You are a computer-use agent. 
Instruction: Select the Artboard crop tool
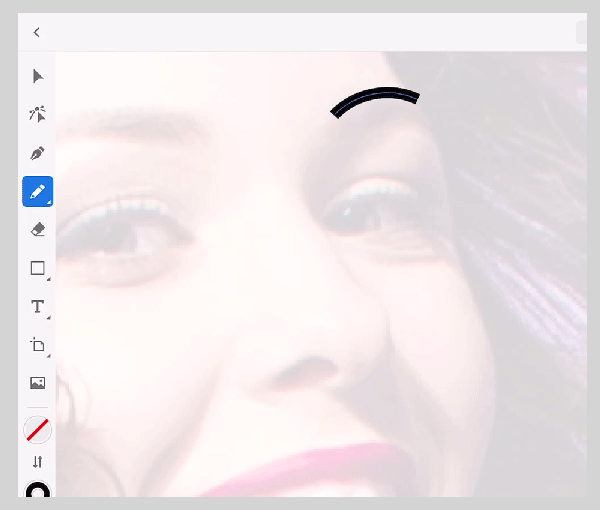[37, 345]
